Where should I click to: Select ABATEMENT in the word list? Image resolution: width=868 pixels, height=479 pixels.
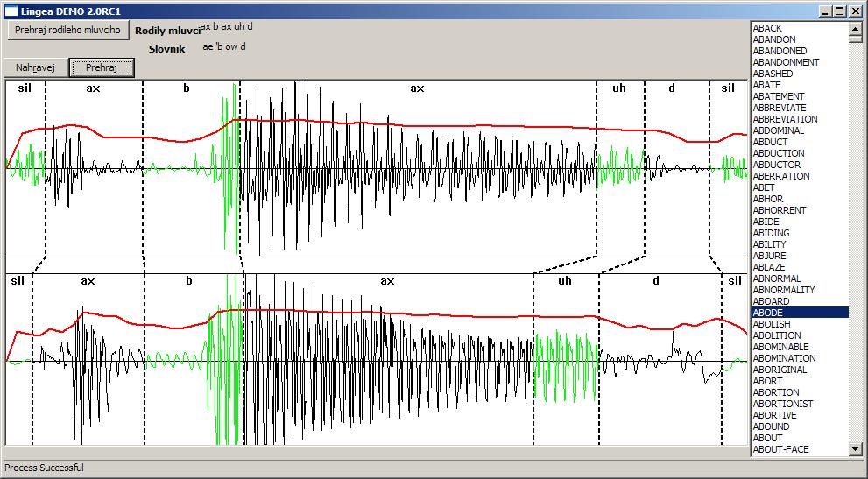pos(800,96)
